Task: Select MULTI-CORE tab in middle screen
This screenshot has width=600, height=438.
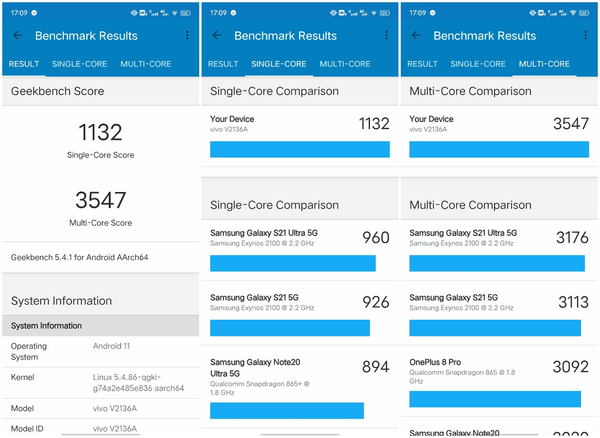Action: (x=345, y=64)
